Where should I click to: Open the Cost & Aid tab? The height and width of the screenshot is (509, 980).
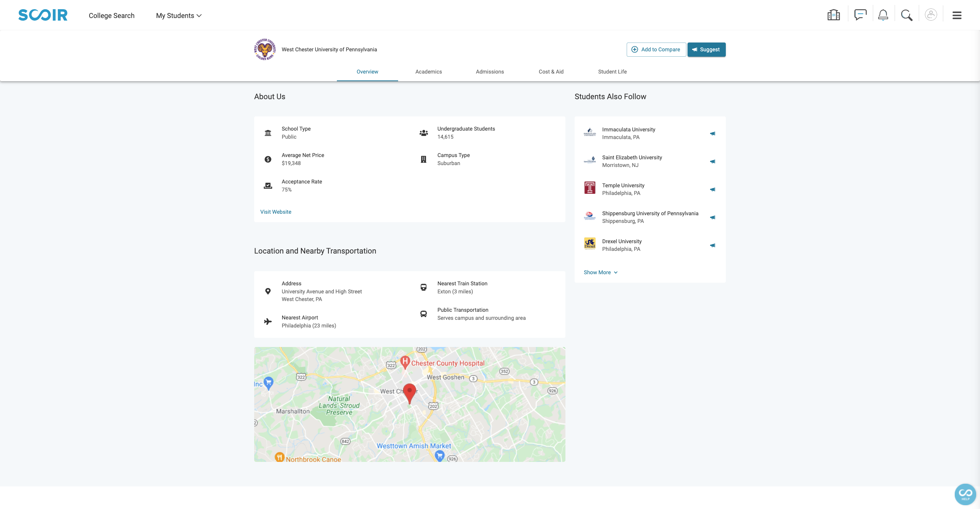[551, 72]
